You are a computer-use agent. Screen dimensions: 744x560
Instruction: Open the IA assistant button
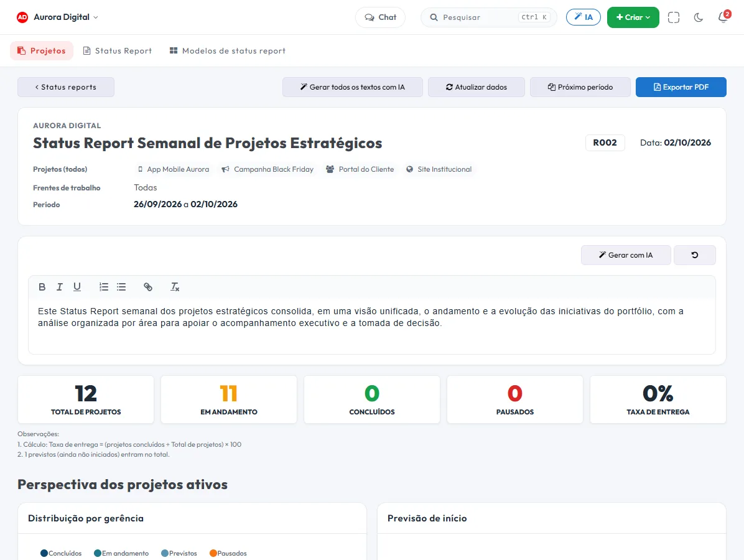point(583,17)
